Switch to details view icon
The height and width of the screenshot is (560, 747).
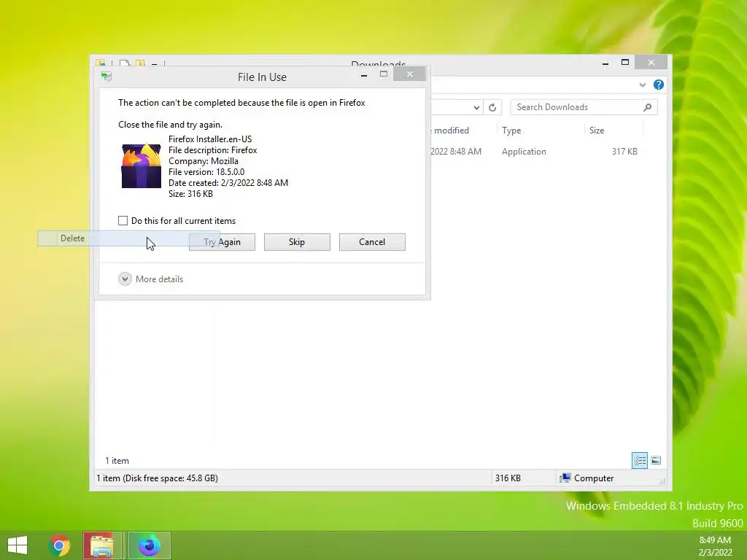639,461
